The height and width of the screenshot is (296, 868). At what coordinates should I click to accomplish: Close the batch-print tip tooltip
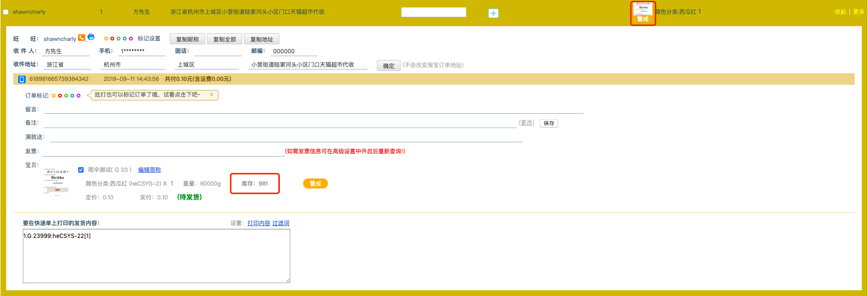tap(211, 95)
